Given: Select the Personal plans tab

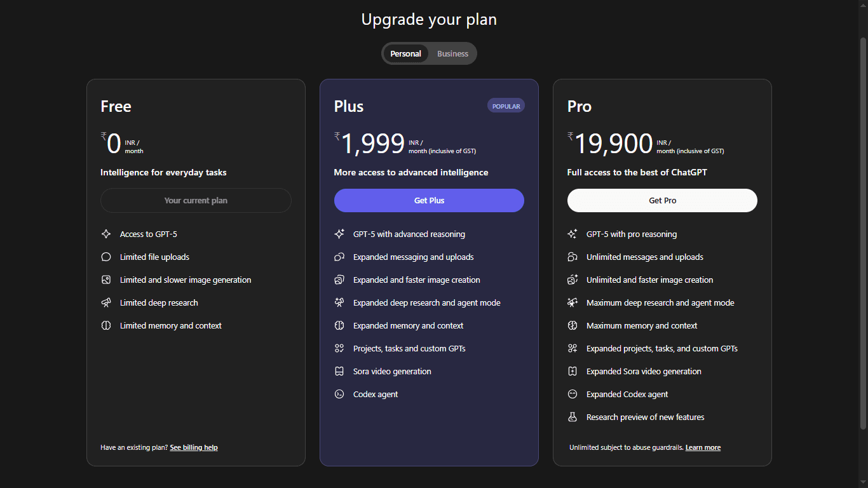Looking at the screenshot, I should tap(405, 53).
